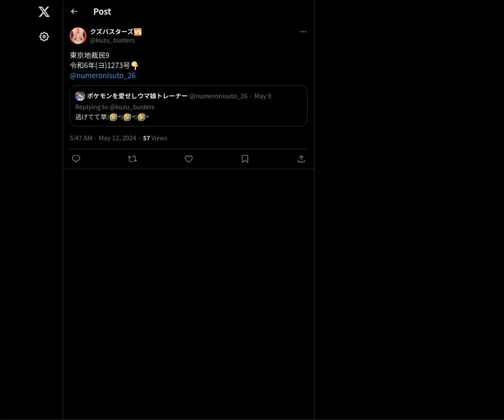Open the ポケモンを愛せしウマ娘トレーナー name

click(137, 96)
